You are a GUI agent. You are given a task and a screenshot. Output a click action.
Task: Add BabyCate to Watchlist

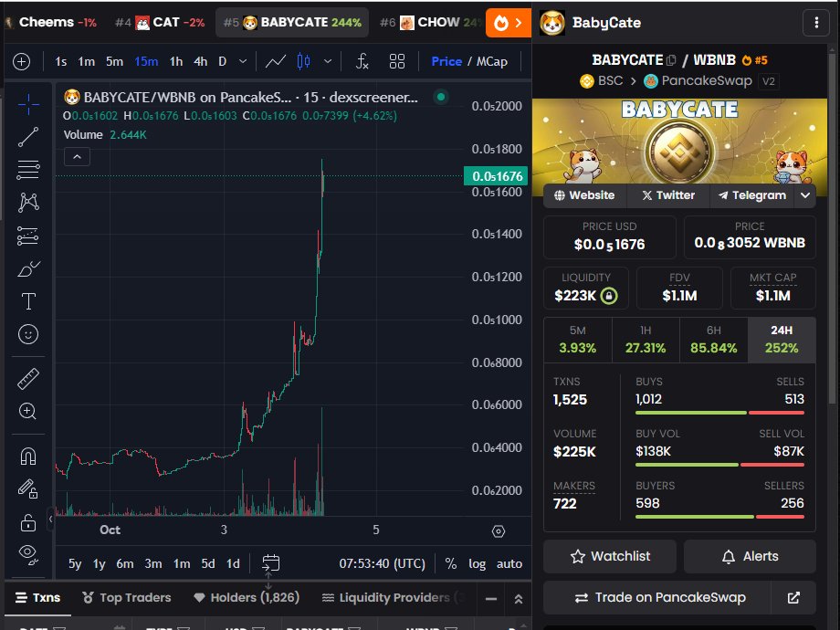coord(610,556)
